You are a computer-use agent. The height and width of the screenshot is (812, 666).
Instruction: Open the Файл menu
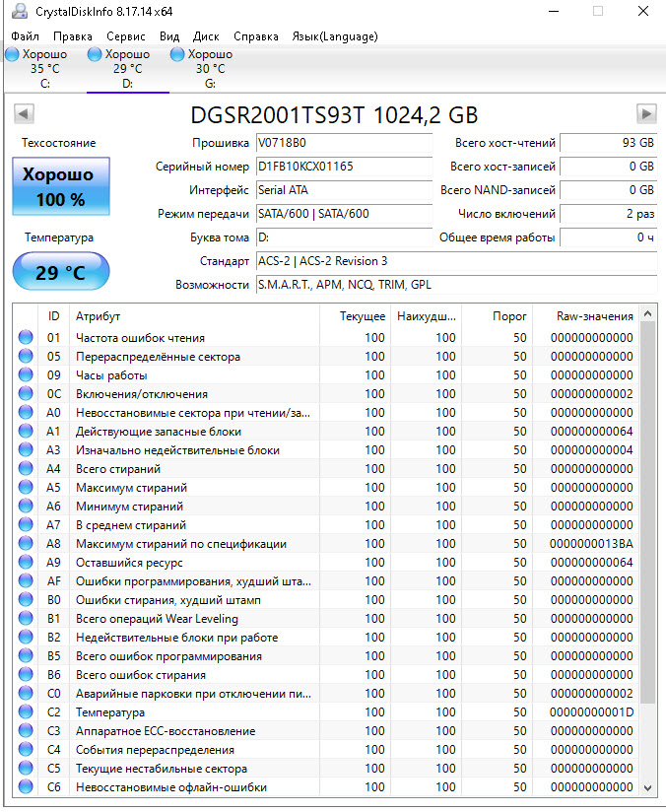(x=25, y=36)
